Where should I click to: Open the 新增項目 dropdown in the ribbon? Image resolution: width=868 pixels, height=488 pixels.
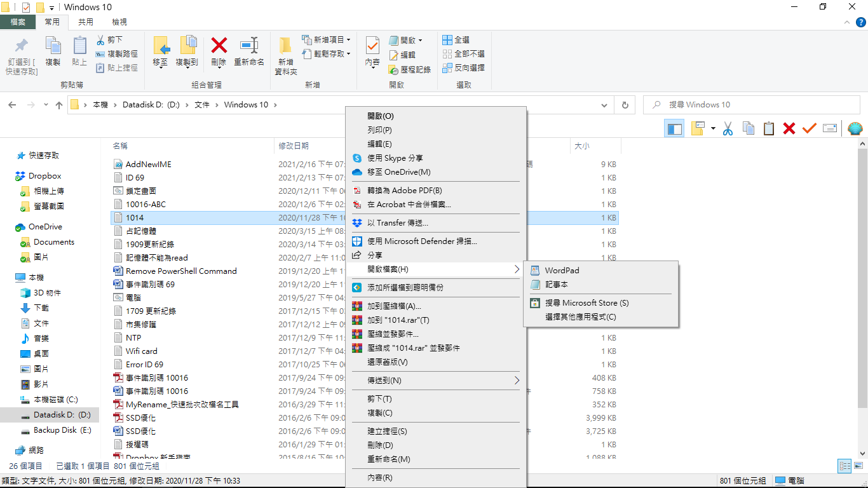(326, 39)
